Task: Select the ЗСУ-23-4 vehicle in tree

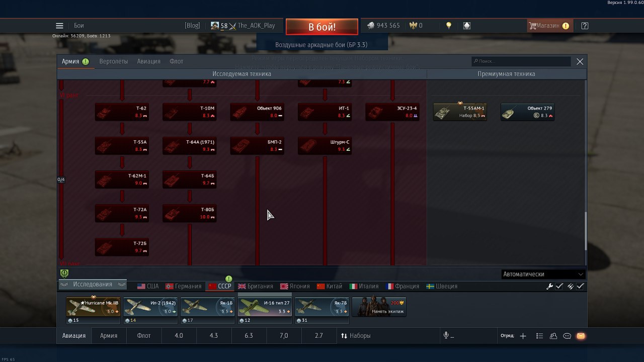Action: [392, 112]
